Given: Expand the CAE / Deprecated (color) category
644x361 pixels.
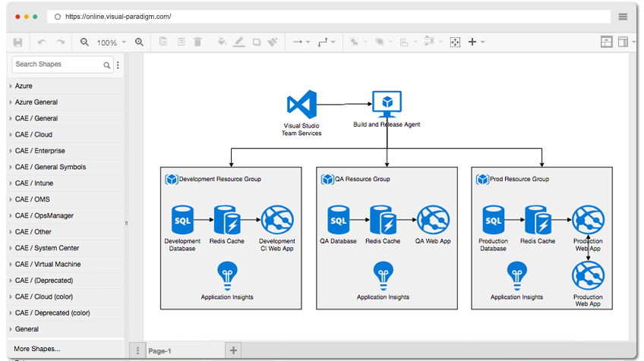Looking at the screenshot, I should pyautogui.click(x=66, y=313).
